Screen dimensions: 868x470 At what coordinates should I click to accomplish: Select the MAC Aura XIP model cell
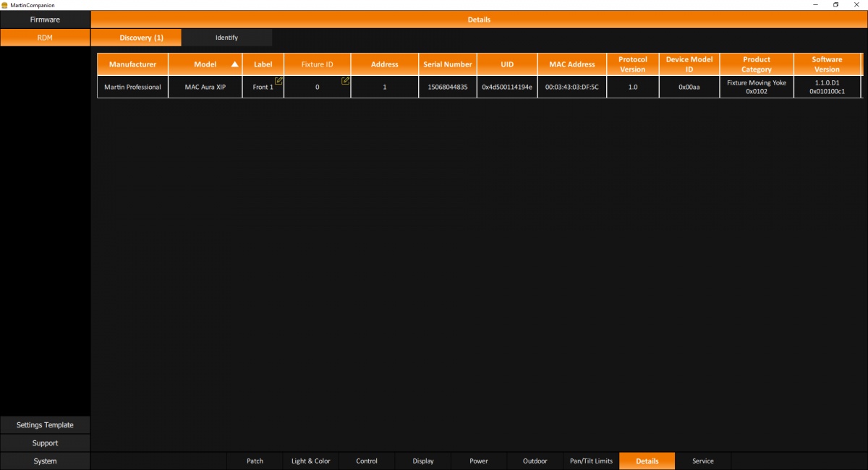pyautogui.click(x=205, y=87)
